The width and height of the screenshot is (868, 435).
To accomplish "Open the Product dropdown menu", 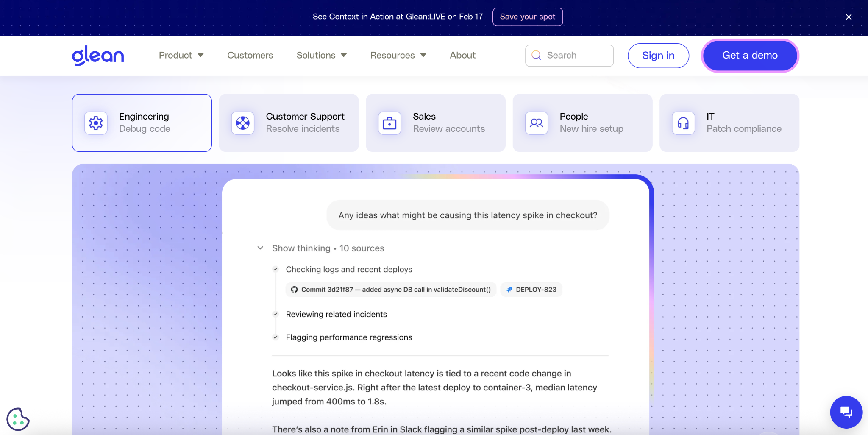I will pyautogui.click(x=181, y=55).
